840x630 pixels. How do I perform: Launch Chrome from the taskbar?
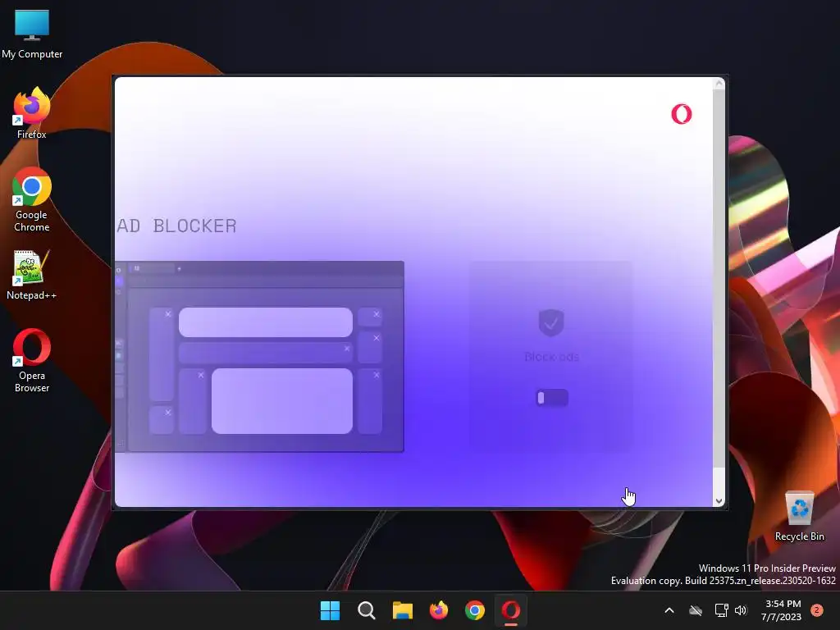[475, 610]
